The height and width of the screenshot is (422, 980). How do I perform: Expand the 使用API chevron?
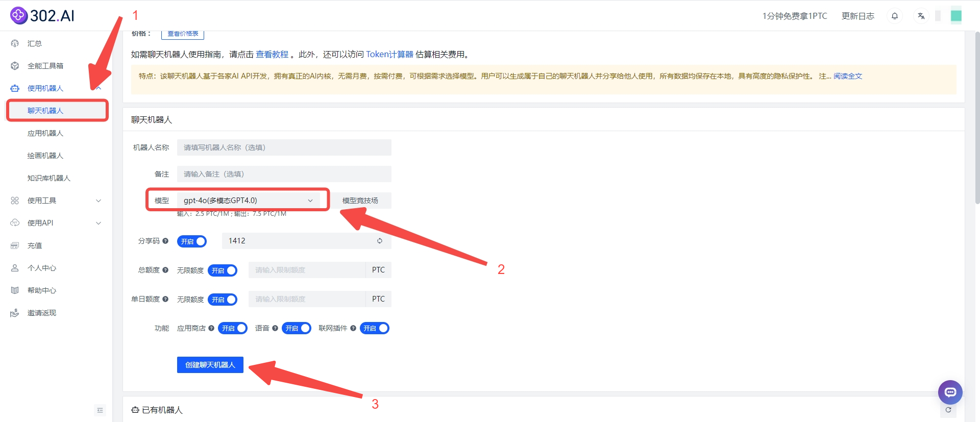click(x=99, y=223)
